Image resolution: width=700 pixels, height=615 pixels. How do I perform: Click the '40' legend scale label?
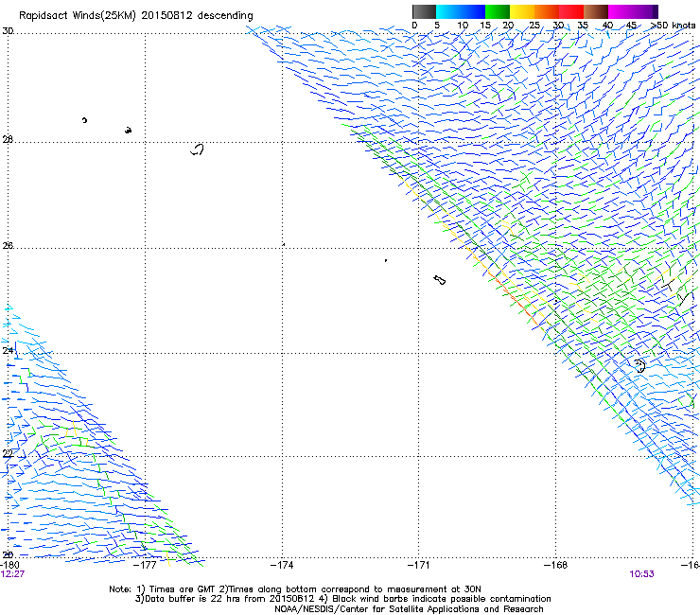607,25
